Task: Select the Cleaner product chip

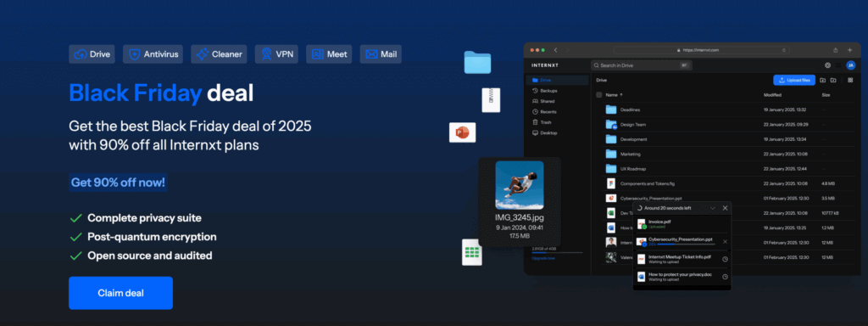Action: (x=220, y=54)
